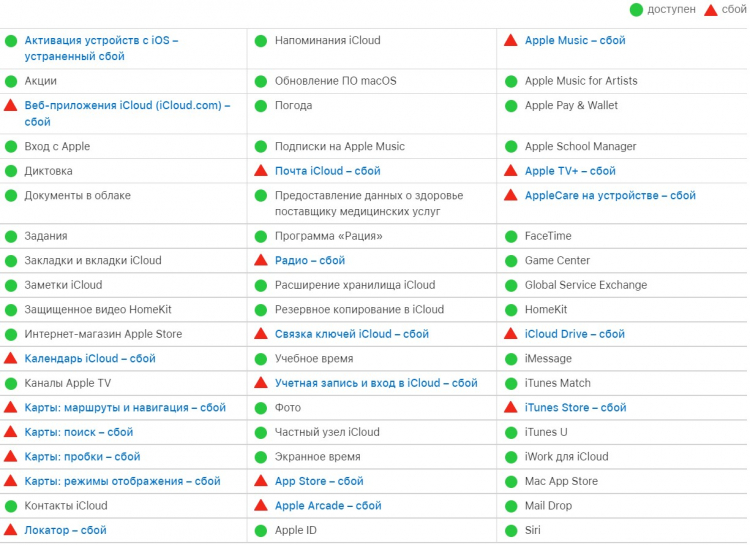Screen dimensions: 750x545
Task: Open 'Календарь iCloud – сбой' link
Action: (90, 358)
